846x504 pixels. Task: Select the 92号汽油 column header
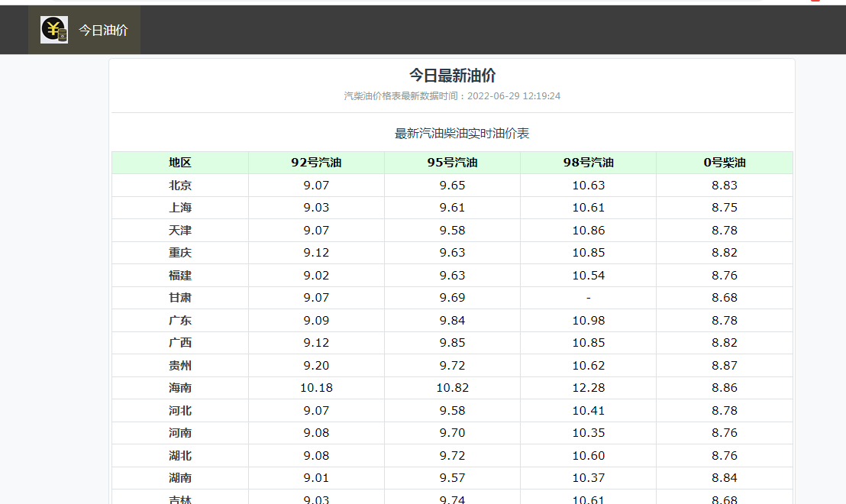pyautogui.click(x=316, y=163)
